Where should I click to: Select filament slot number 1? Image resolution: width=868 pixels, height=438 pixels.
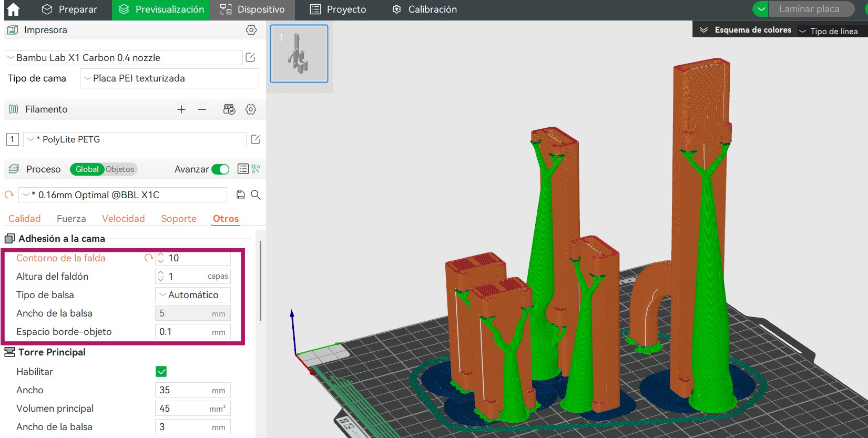(12, 139)
